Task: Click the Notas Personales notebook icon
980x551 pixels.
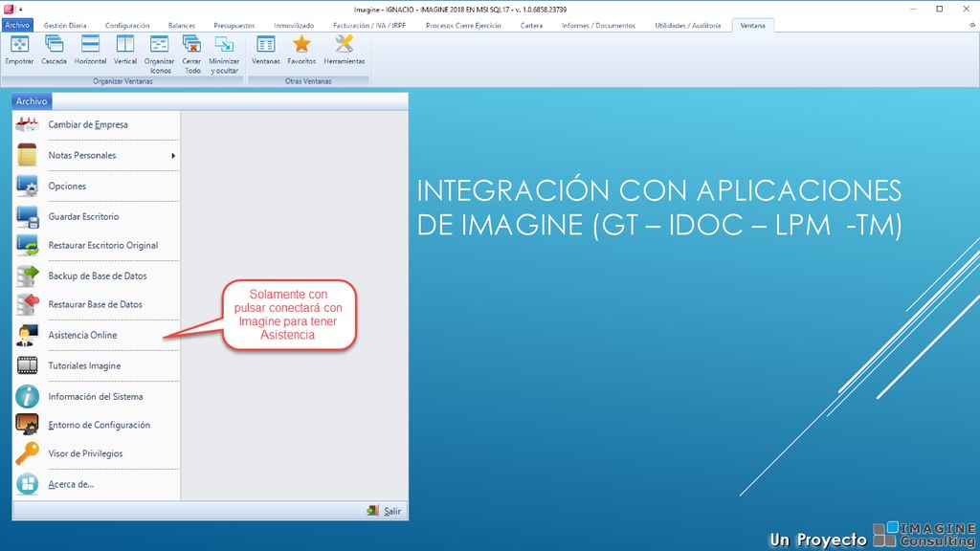Action: (x=27, y=155)
